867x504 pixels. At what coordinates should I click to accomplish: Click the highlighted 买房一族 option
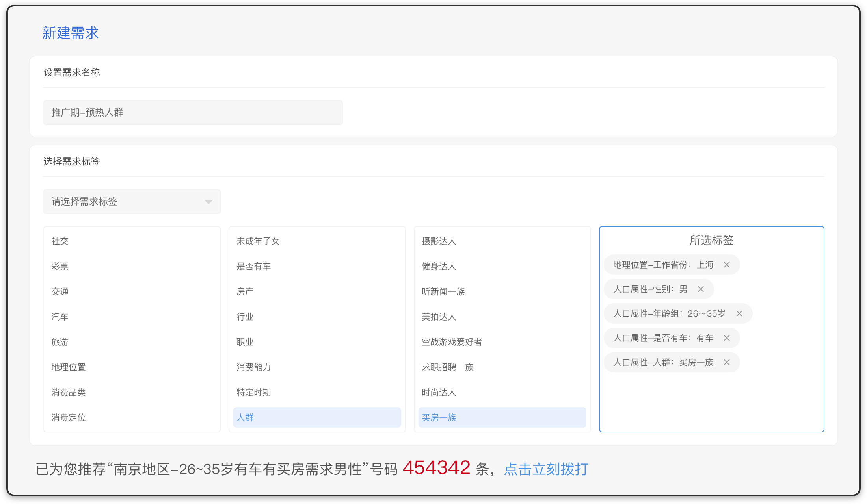point(502,417)
